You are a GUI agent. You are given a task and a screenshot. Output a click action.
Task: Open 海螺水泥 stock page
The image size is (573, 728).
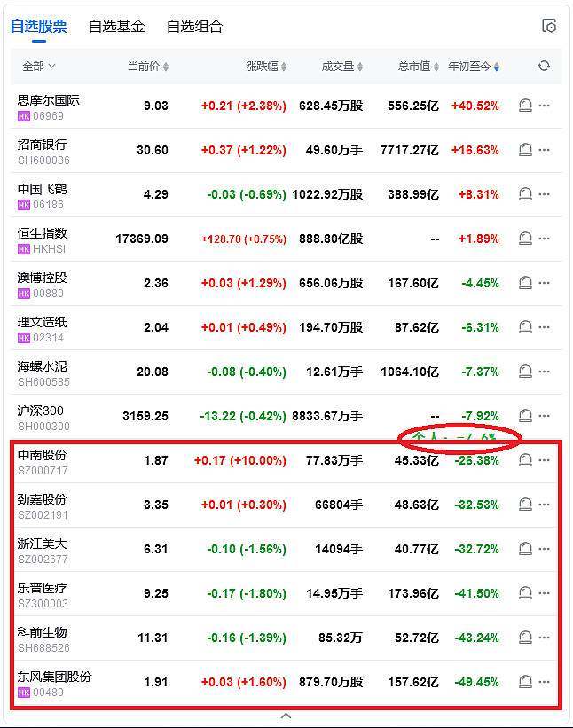(43, 366)
